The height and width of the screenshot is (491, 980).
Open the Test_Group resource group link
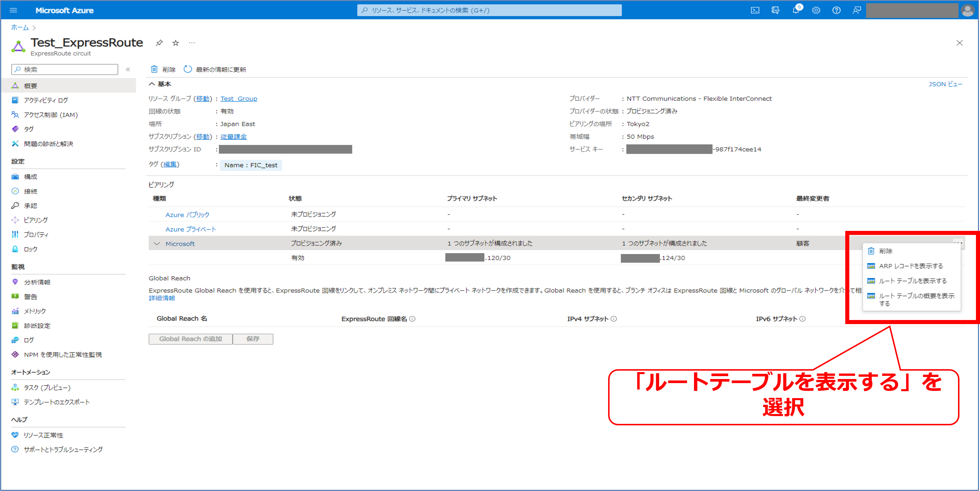239,99
